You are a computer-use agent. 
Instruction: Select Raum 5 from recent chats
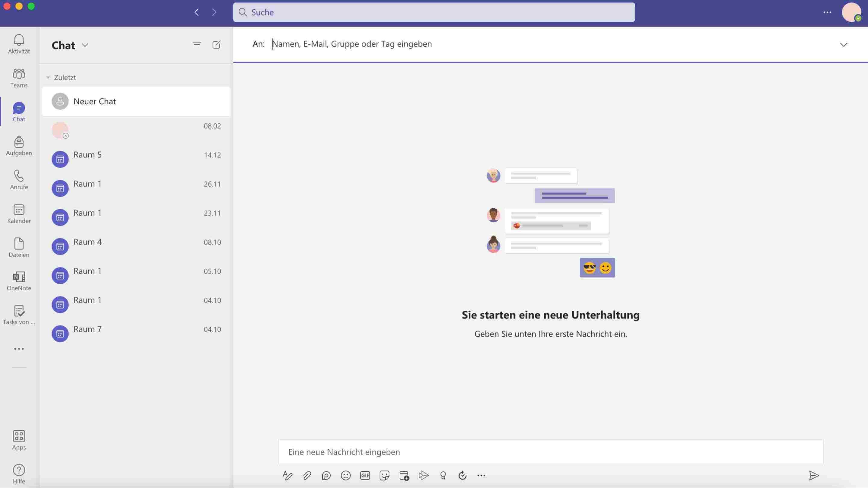(x=136, y=154)
